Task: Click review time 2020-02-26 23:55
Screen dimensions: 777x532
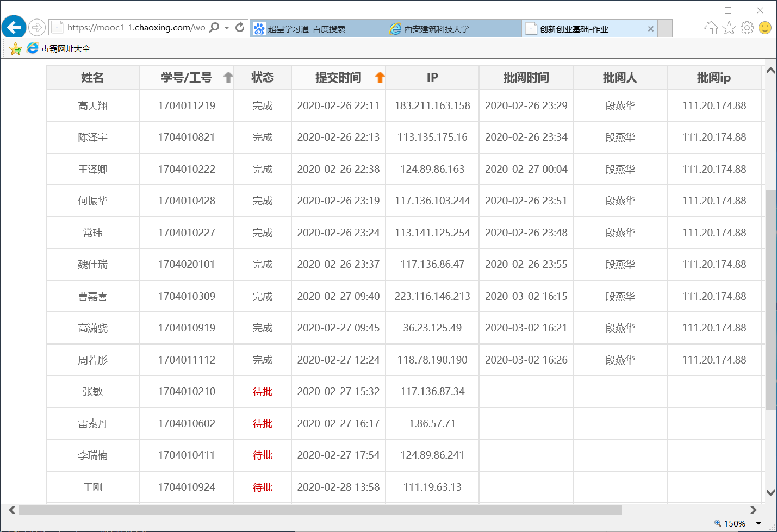Action: click(526, 264)
